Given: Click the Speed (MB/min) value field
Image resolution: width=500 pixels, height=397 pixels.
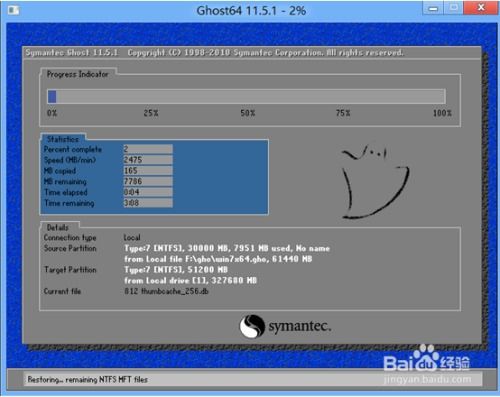Looking at the screenshot, I should coord(148,160).
